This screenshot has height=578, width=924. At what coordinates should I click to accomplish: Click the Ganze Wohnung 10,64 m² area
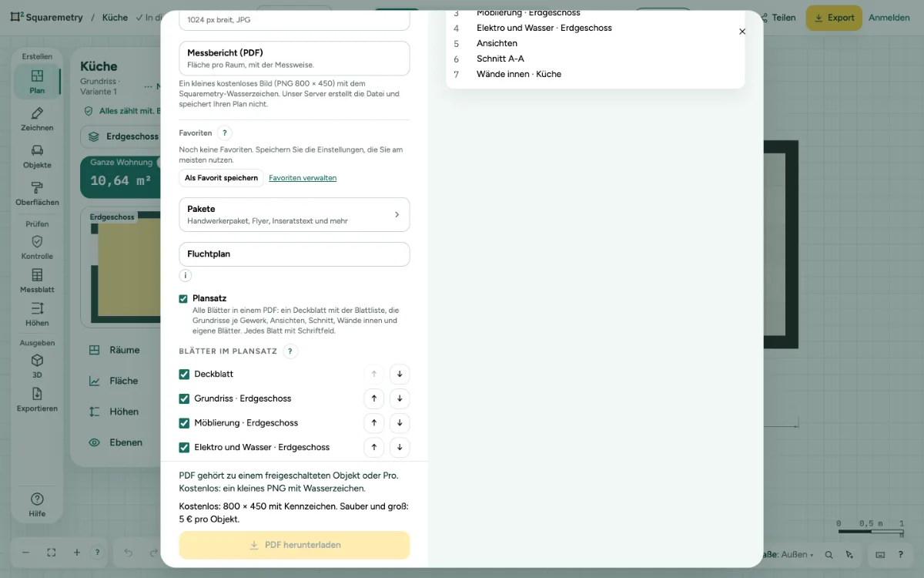[x=121, y=176]
